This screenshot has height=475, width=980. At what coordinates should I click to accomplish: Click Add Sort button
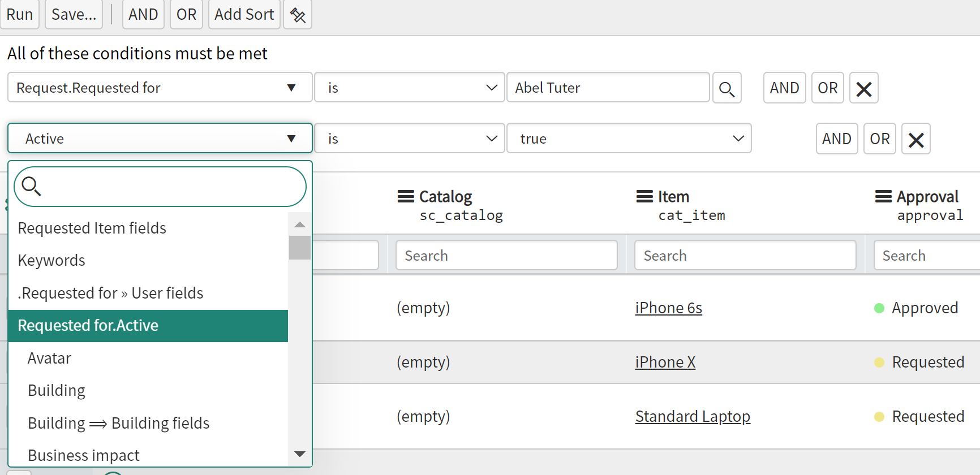tap(244, 14)
